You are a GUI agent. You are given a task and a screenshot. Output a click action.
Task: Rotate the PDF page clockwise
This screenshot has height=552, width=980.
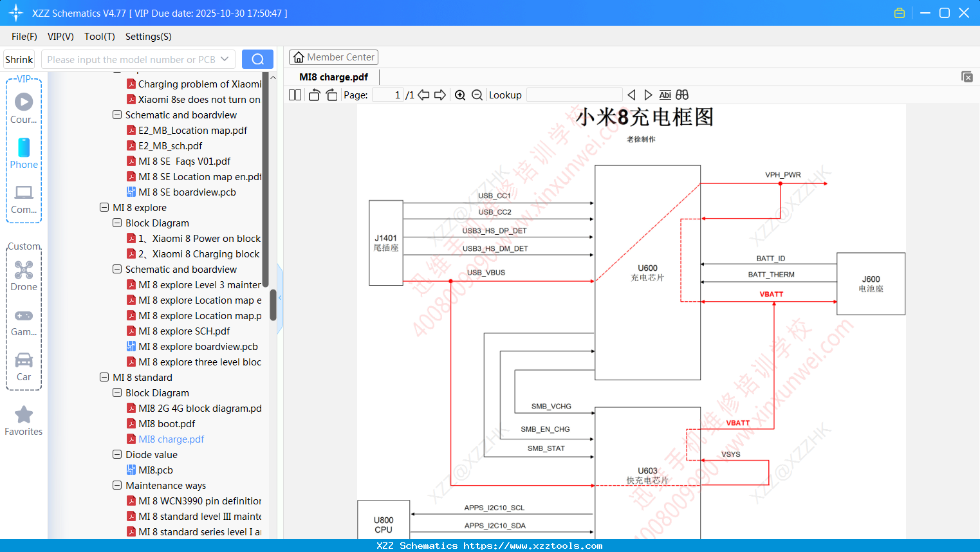tap(331, 95)
